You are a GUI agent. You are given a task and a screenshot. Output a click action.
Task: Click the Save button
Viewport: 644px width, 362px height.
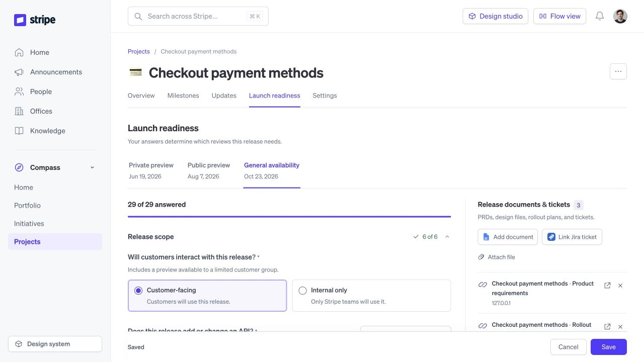point(609,347)
